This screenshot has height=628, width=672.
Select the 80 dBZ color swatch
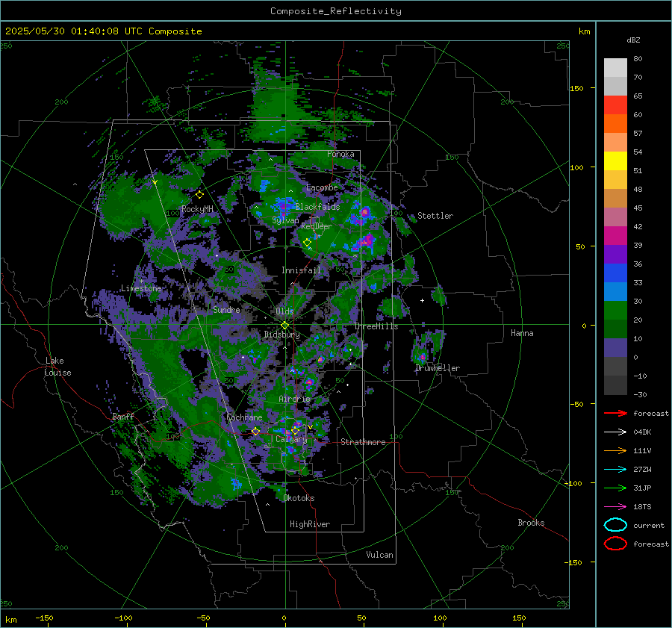click(x=615, y=67)
